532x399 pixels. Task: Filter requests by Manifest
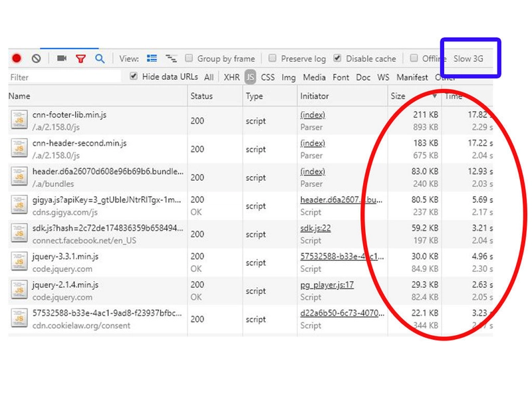pos(412,77)
